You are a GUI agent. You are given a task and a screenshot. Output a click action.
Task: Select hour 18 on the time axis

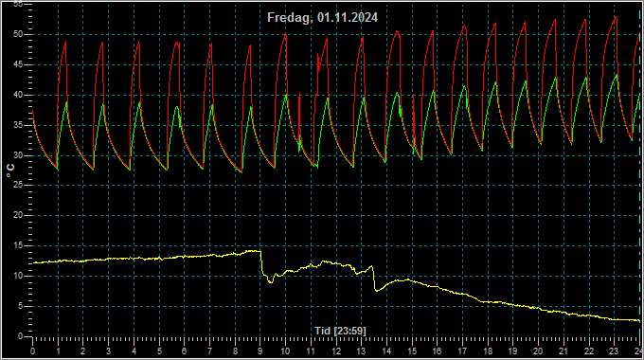click(488, 351)
